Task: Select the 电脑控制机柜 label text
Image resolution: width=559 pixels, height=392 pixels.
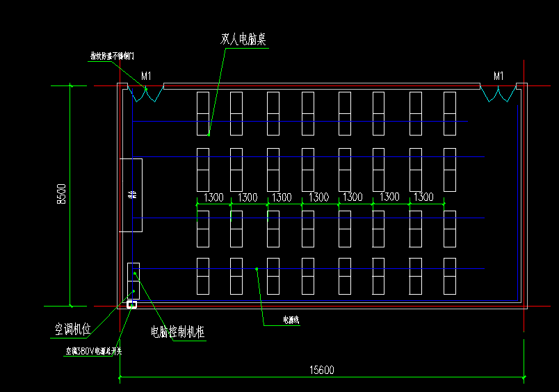Action: 178,332
